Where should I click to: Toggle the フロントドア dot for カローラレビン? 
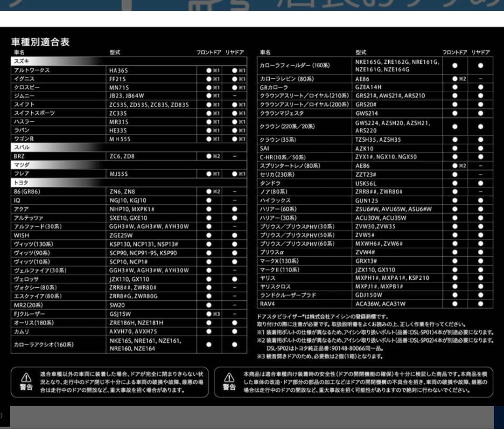pos(455,78)
